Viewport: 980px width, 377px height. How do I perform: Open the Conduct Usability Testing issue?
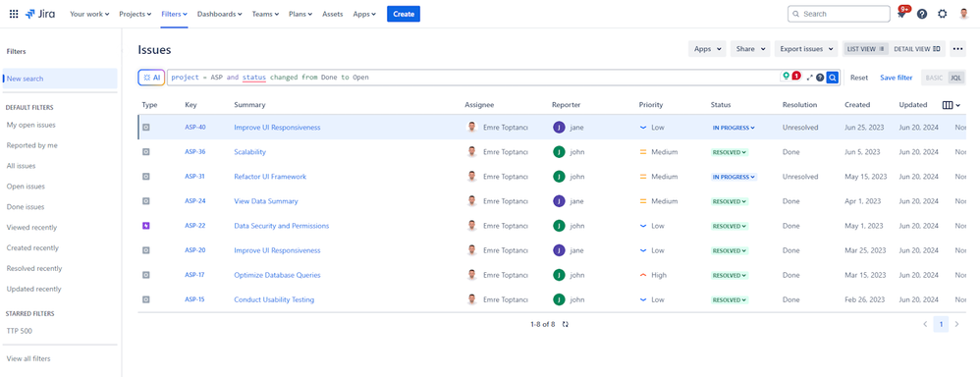coord(274,300)
